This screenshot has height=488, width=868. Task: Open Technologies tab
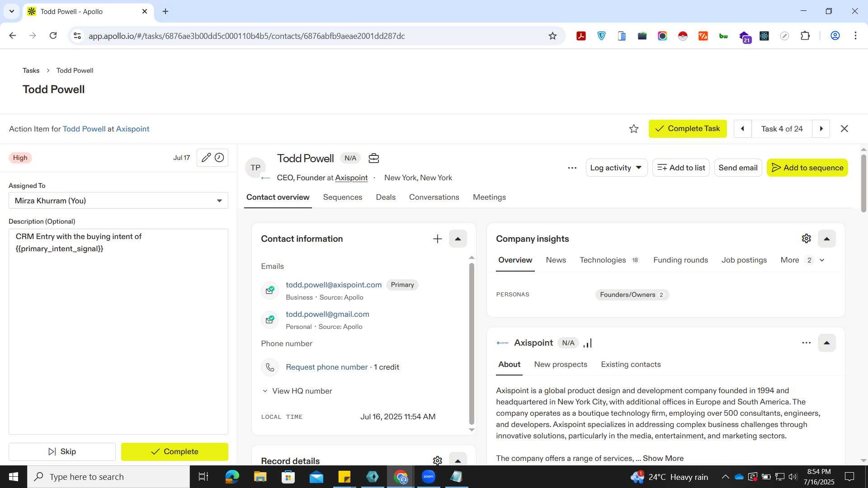[x=609, y=260]
